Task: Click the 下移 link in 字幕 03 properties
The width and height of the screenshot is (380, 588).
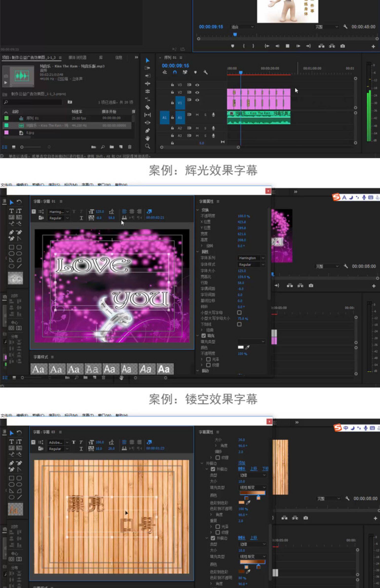Action: pyautogui.click(x=265, y=469)
